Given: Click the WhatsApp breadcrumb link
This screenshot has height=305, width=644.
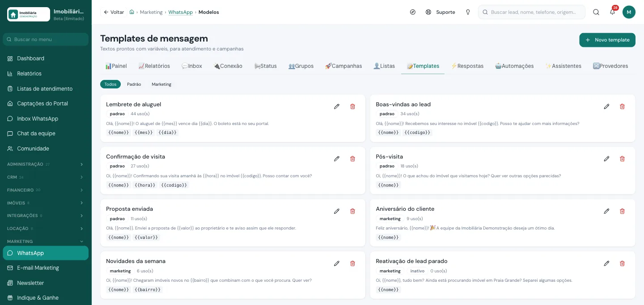Looking at the screenshot, I should pyautogui.click(x=181, y=12).
